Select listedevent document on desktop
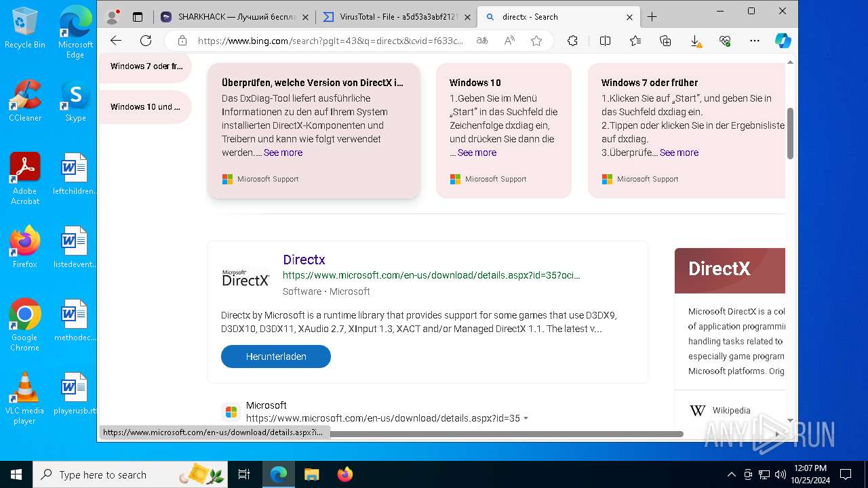868x488 pixels. 75,247
